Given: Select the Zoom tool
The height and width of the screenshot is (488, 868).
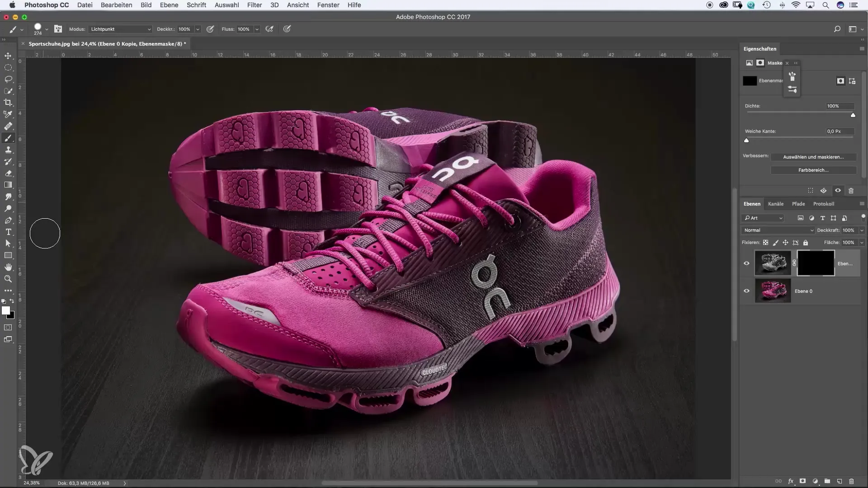Looking at the screenshot, I should tap(8, 279).
